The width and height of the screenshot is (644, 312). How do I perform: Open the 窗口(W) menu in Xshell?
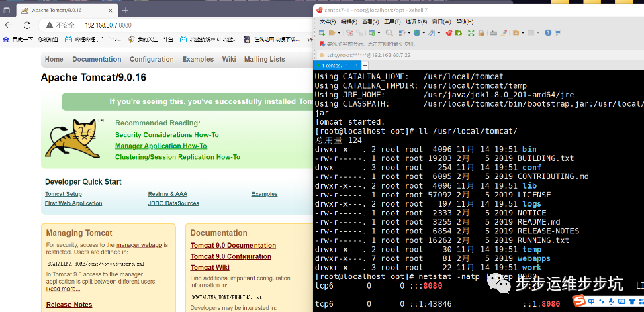(x=441, y=21)
